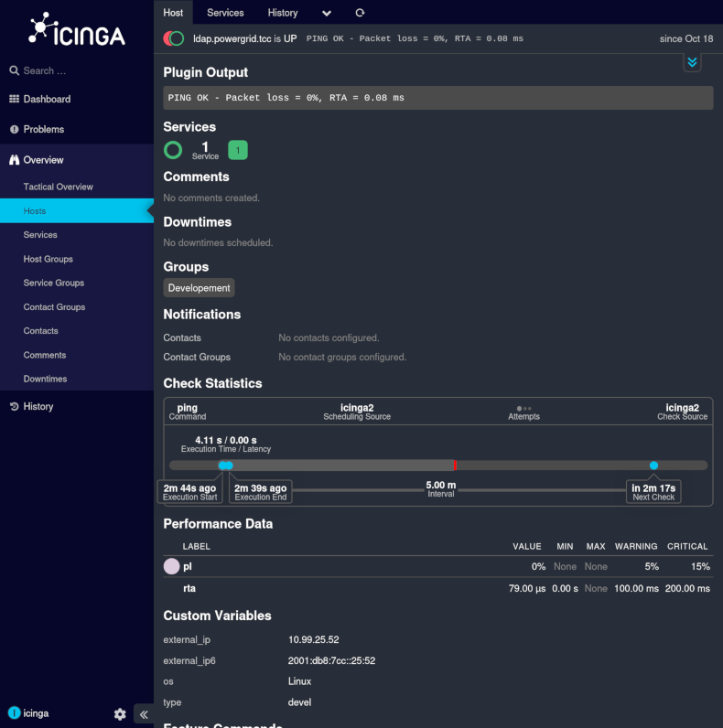Expand the History sidebar section

pos(38,406)
